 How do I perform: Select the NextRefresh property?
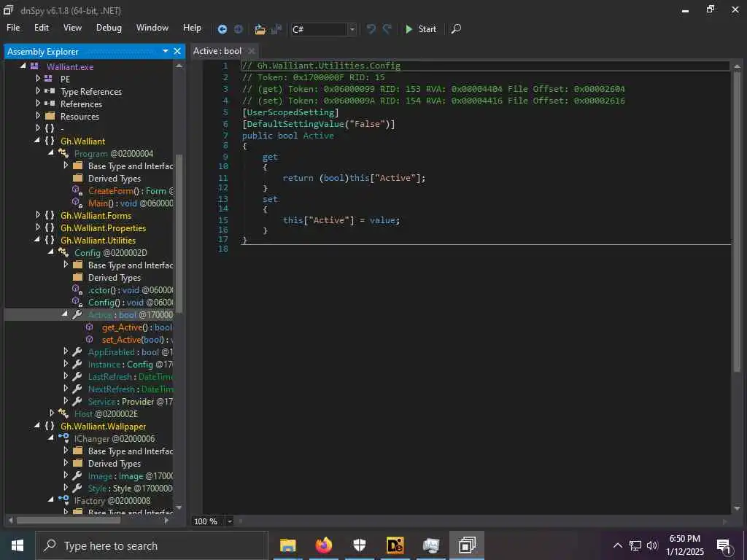coord(130,389)
